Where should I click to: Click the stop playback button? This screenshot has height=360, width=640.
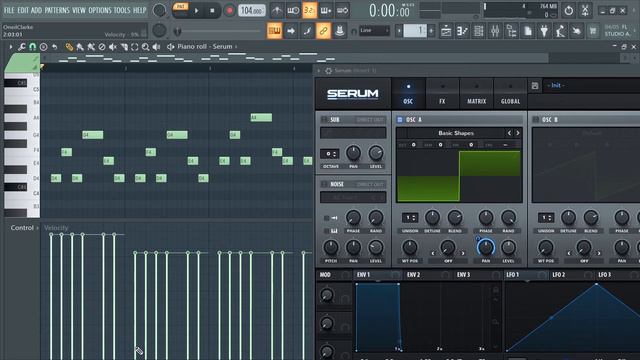coord(212,11)
